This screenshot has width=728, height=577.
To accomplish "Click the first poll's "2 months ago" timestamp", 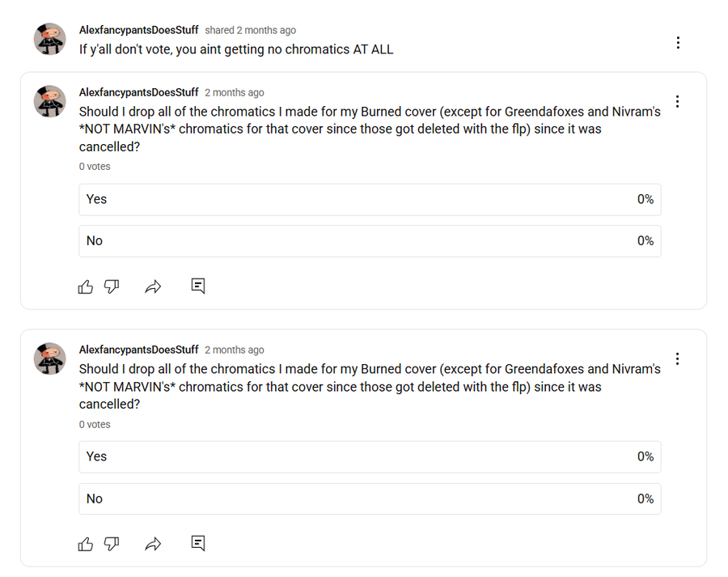I will pyautogui.click(x=235, y=92).
